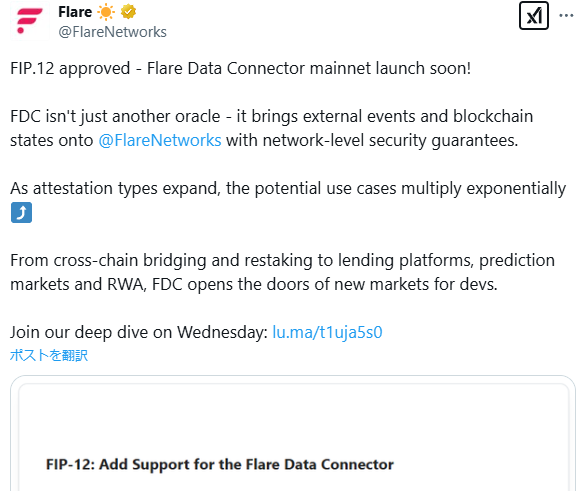This screenshot has height=491, width=584.
Task: Click Join our deep dive text
Action: (139, 332)
